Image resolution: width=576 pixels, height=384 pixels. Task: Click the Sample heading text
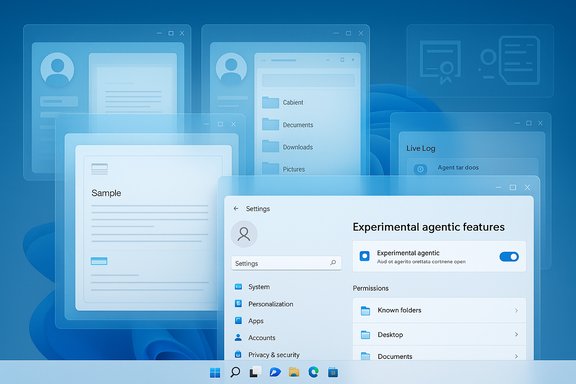(x=106, y=193)
